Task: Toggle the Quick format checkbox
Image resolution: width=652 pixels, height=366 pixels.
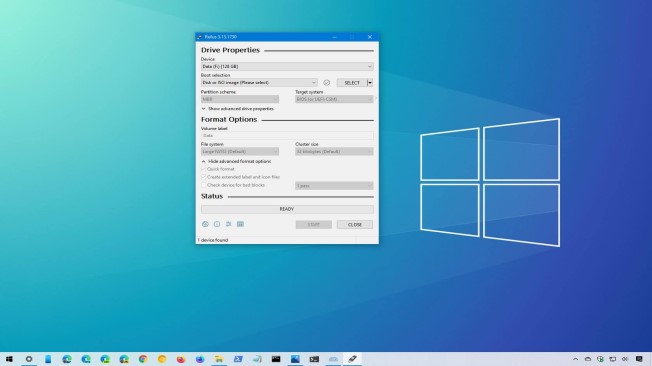Action: pyautogui.click(x=203, y=169)
